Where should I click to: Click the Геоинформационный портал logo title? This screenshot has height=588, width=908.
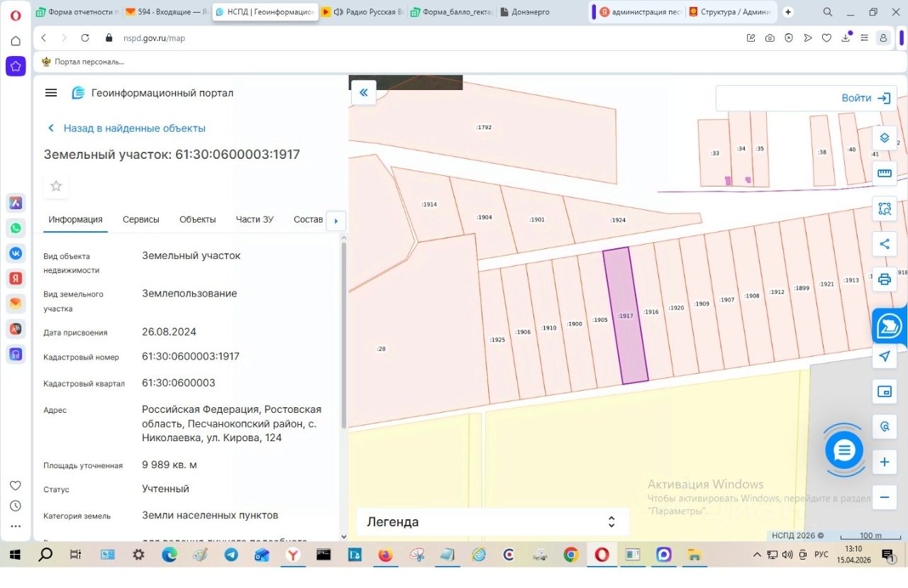153,93
